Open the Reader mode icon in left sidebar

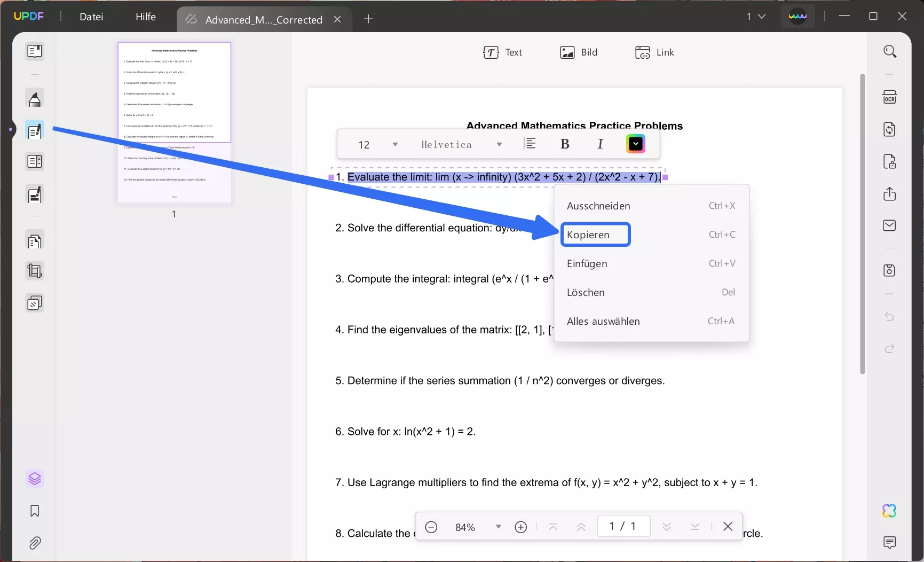35,51
